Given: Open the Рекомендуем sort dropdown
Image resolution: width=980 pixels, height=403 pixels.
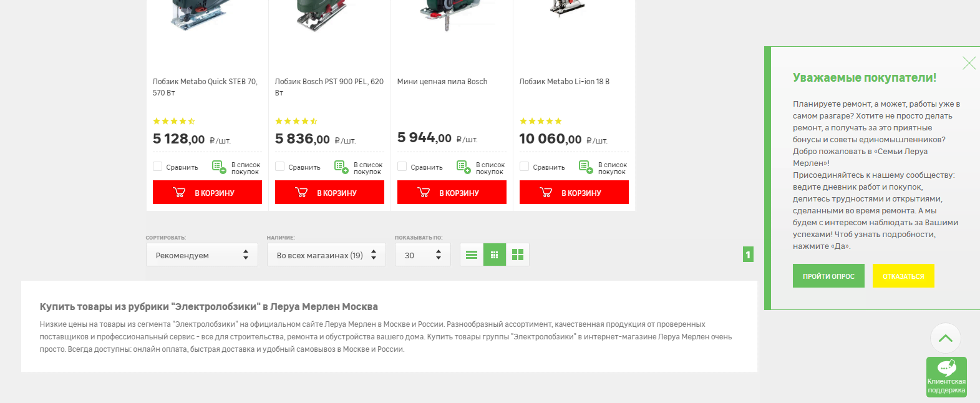Looking at the screenshot, I should point(202,255).
